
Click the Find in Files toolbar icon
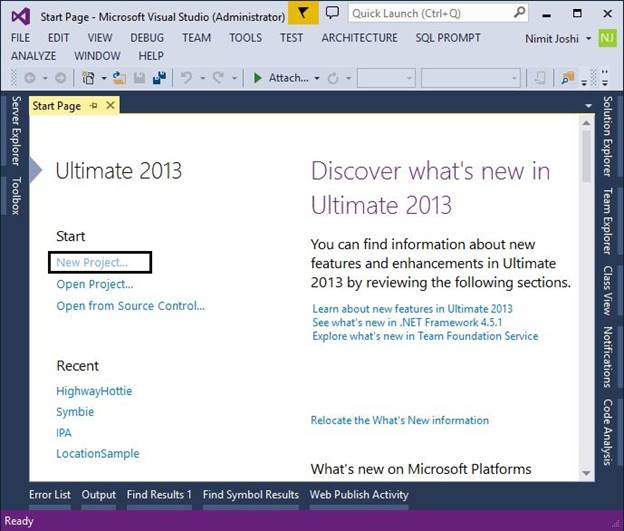click(568, 78)
